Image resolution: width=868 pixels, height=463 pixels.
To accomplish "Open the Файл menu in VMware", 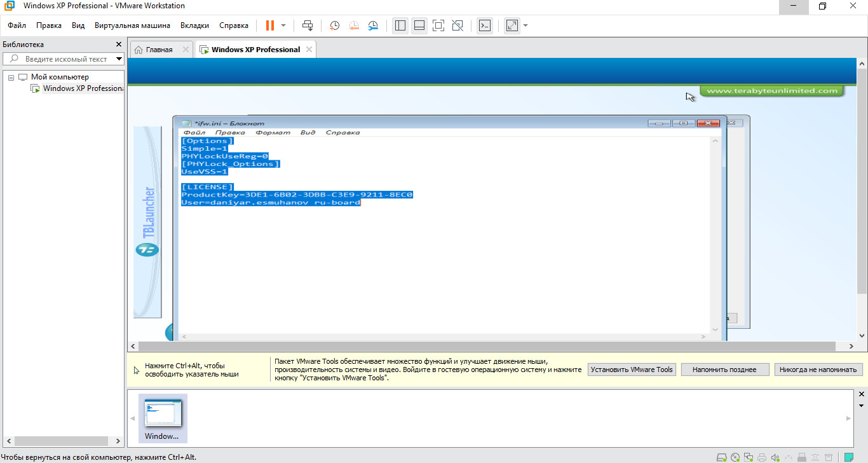I will [x=17, y=25].
